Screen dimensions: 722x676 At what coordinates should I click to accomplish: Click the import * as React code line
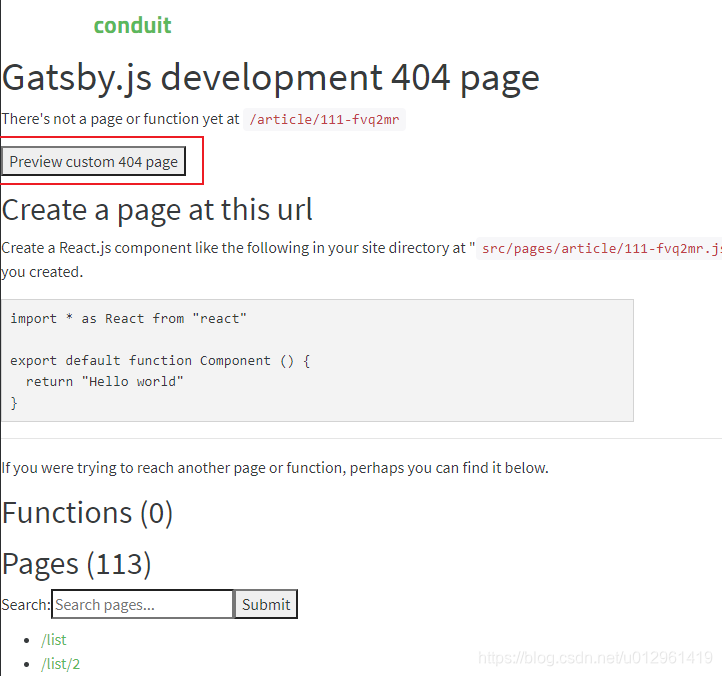click(128, 318)
